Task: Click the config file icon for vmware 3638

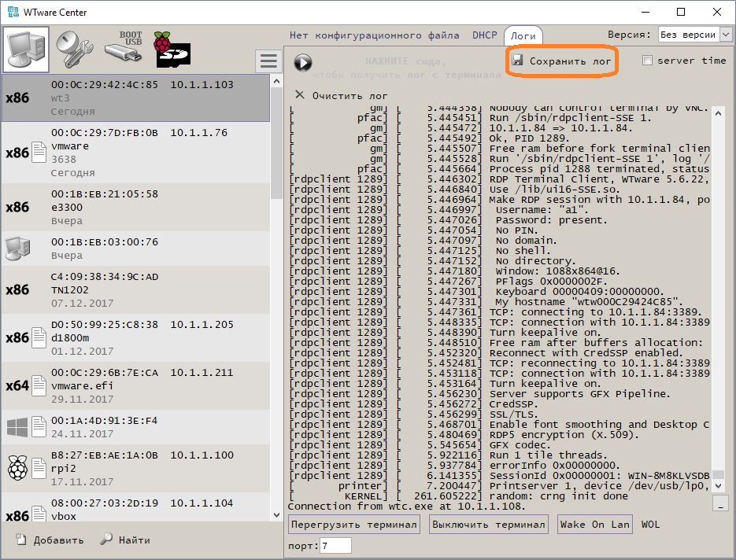Action: pyautogui.click(x=39, y=153)
